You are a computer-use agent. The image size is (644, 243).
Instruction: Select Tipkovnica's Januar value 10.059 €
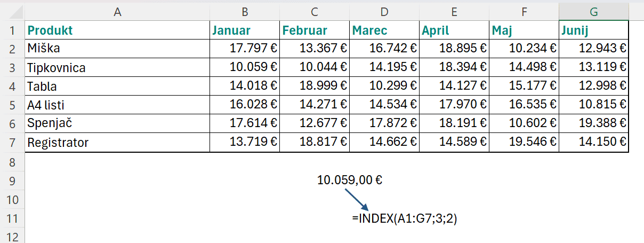pos(244,68)
